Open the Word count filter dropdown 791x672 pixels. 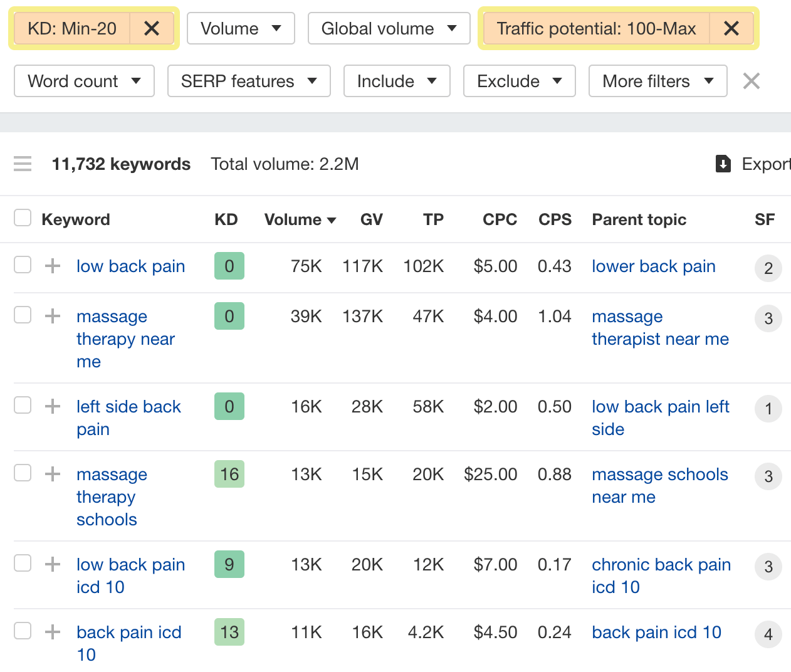coord(83,81)
